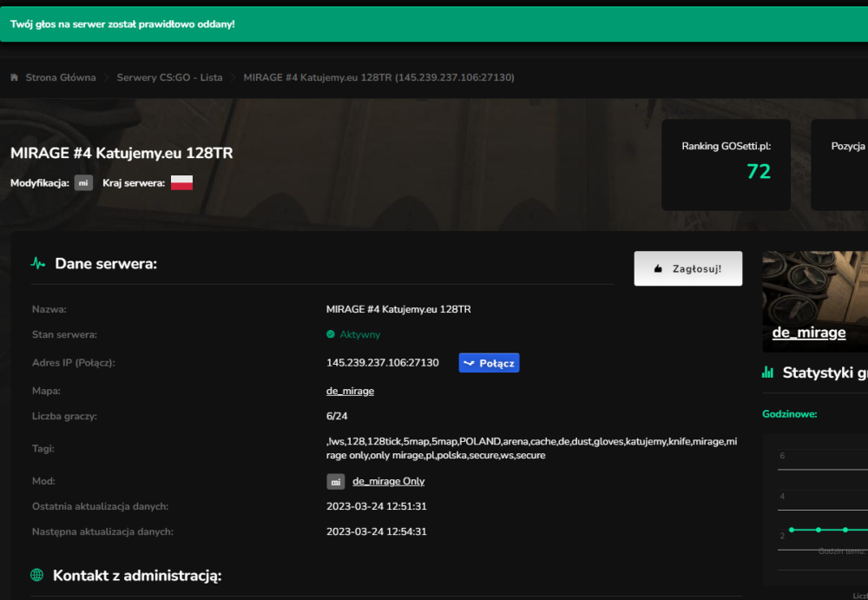The width and height of the screenshot is (868, 600).
Task: Click the Połącz connect button
Action: [x=489, y=363]
